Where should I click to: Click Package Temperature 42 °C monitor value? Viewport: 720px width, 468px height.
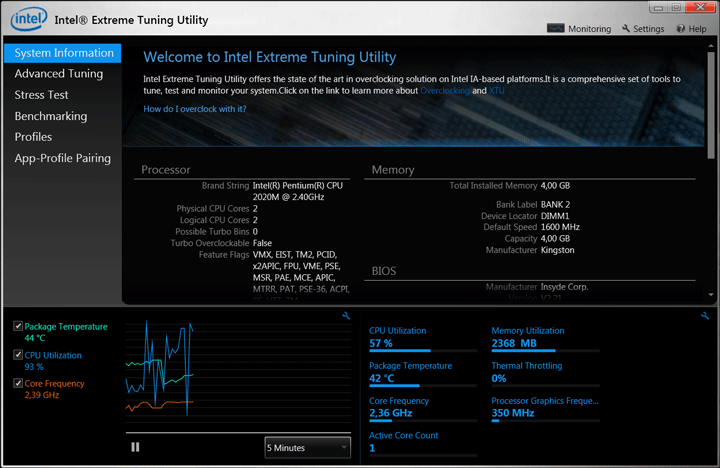(x=382, y=378)
